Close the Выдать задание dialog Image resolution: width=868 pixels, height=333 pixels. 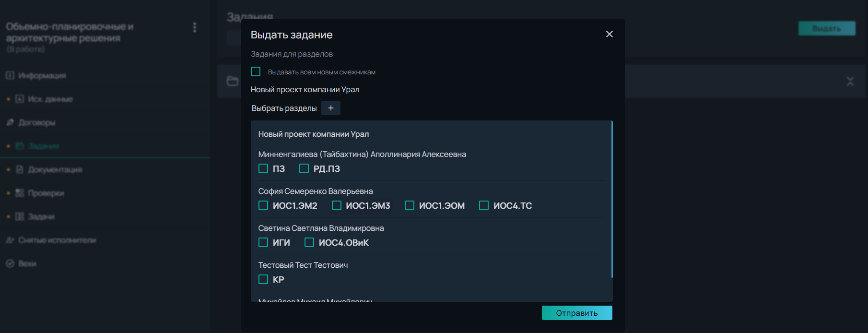[x=609, y=34]
